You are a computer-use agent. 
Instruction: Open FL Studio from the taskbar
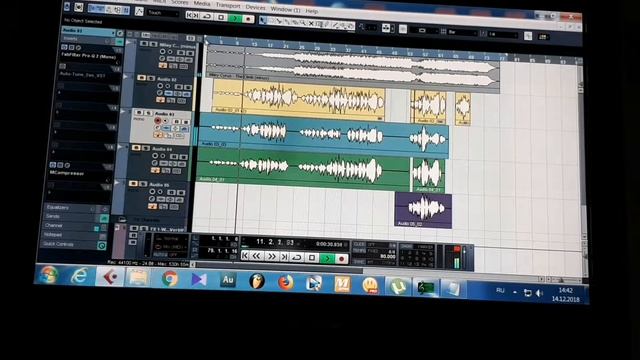point(257,281)
